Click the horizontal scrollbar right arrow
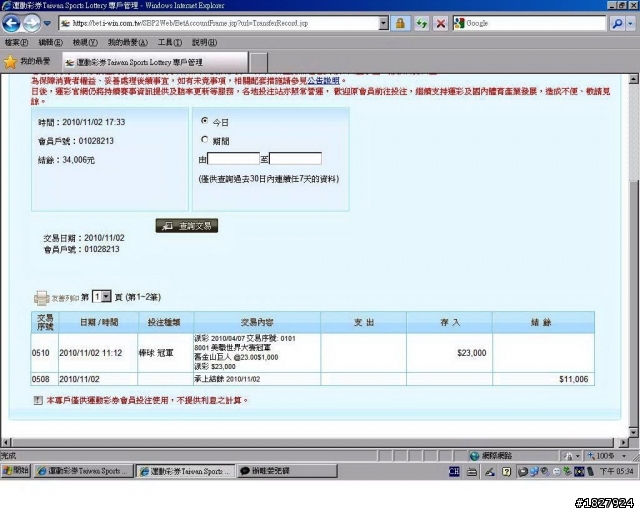Image resolution: width=640 pixels, height=511 pixels. click(623, 442)
